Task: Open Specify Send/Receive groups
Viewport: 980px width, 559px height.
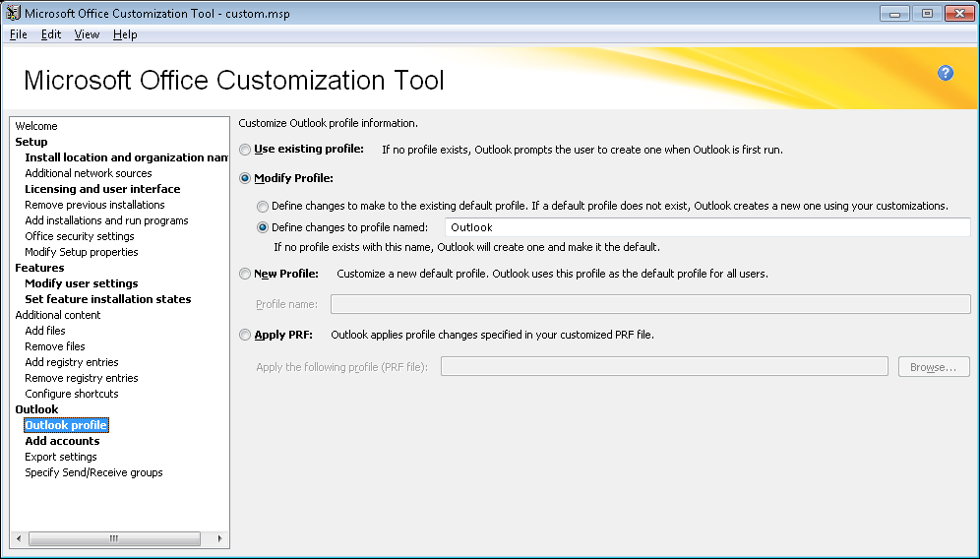Action: pyautogui.click(x=93, y=472)
